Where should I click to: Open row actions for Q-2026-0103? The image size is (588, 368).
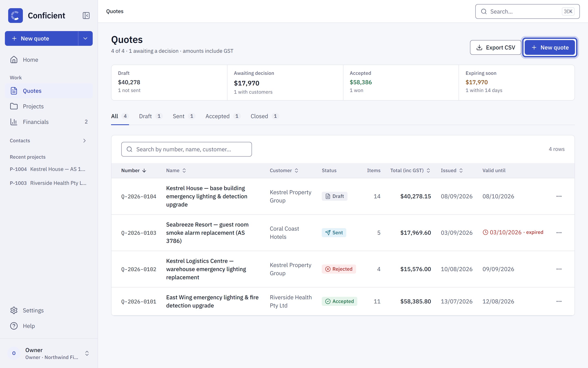coord(559,233)
